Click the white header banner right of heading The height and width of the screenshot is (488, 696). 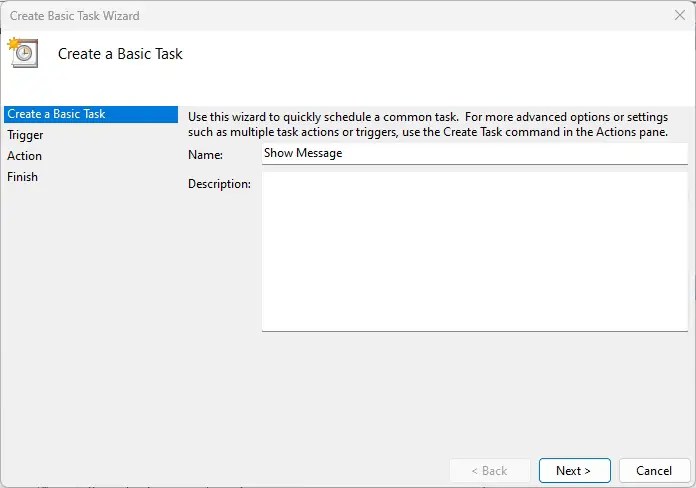[x=450, y=54]
